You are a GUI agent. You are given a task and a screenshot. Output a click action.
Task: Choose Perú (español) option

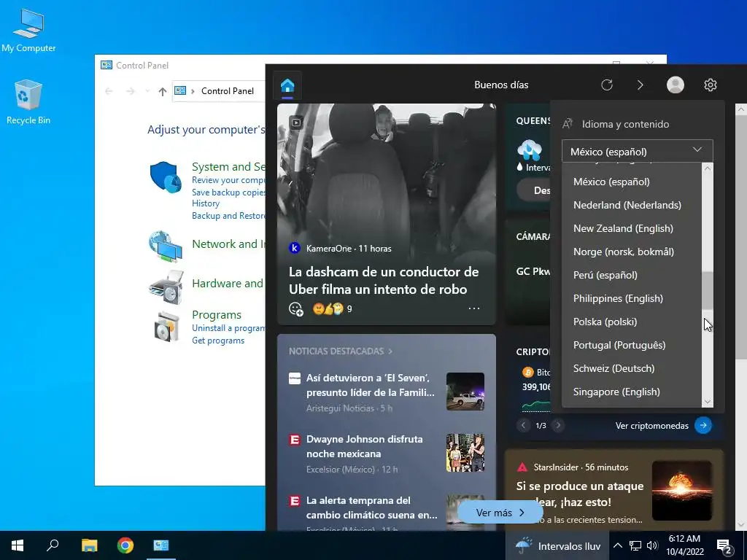coord(631,275)
